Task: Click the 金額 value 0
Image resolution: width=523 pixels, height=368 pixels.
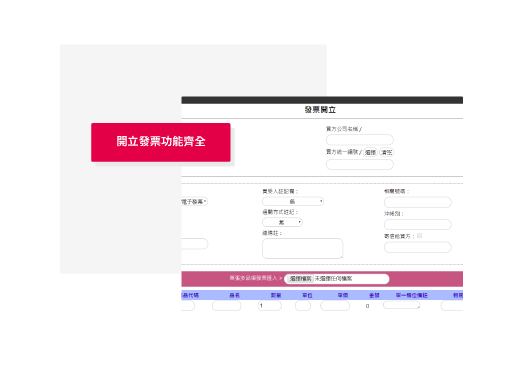Action: 368,306
